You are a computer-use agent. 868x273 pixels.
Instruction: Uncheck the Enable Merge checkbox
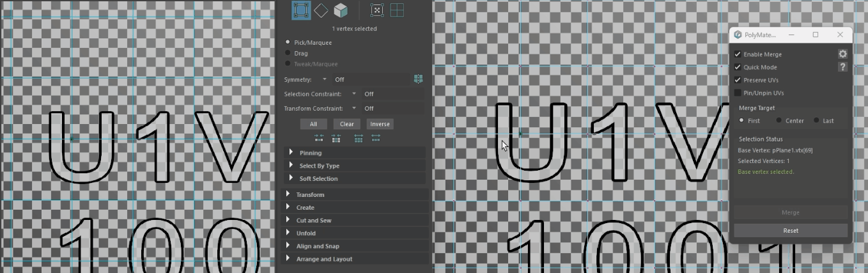738,54
